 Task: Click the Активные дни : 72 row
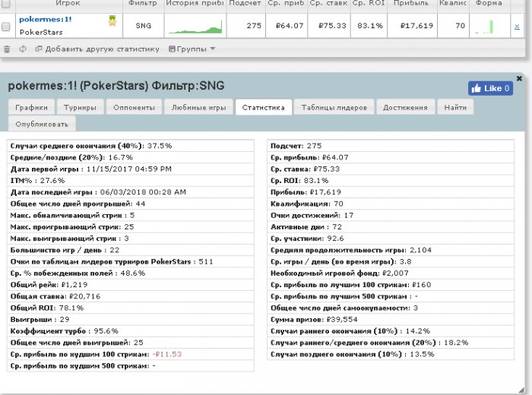click(x=391, y=227)
